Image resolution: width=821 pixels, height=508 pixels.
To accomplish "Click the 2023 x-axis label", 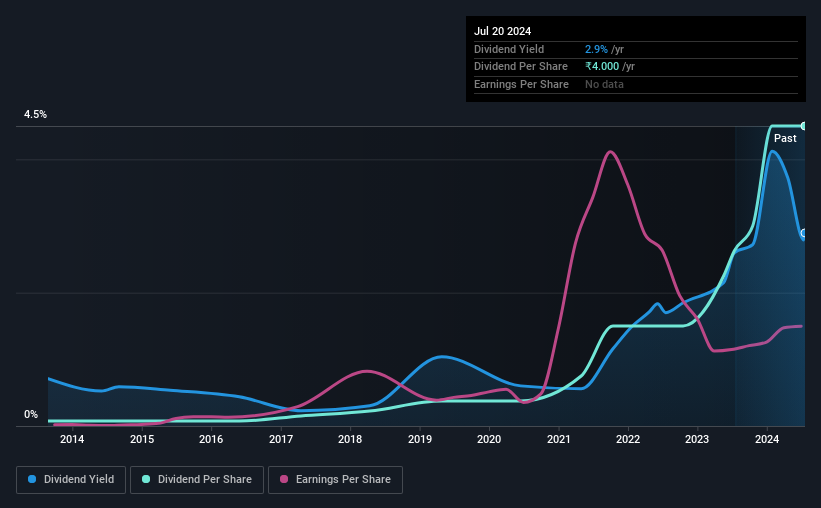I will 697,439.
